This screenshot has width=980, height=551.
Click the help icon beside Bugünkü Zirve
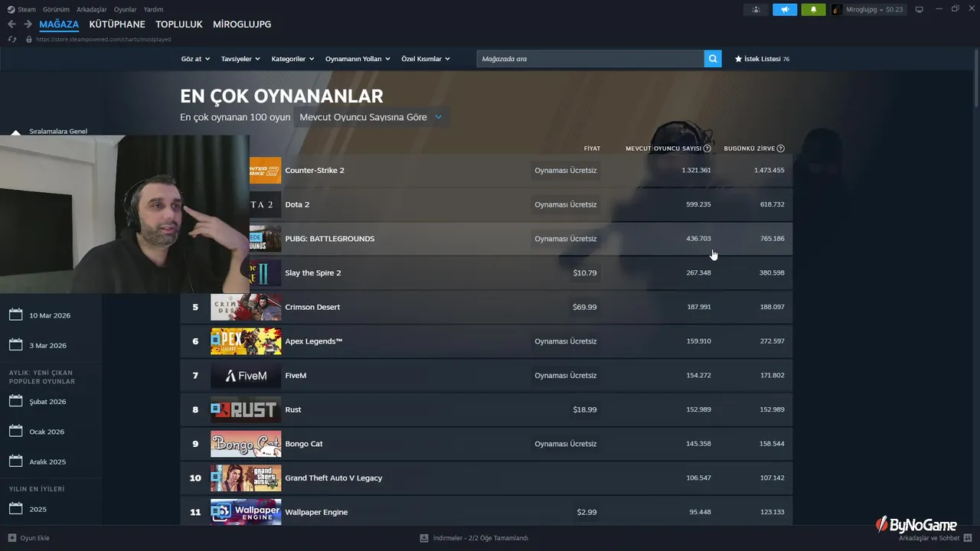781,148
